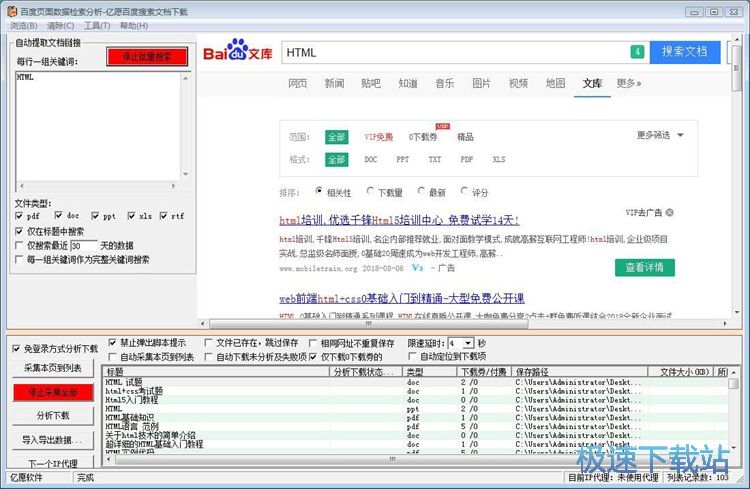Switch to the 视频 tab
Screen dimensions: 750x489
[x=518, y=83]
